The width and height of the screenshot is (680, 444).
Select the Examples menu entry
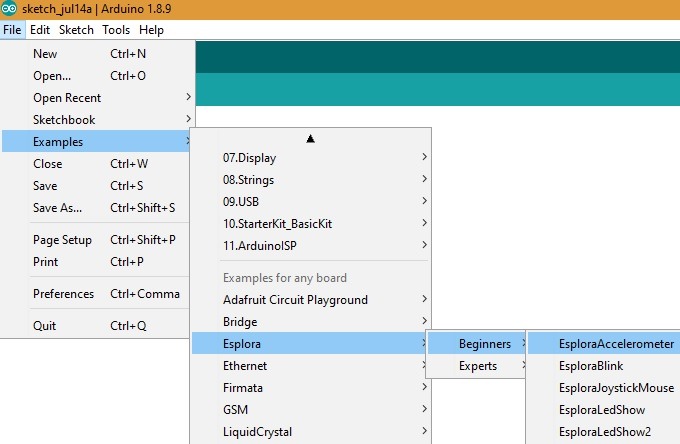click(96, 141)
